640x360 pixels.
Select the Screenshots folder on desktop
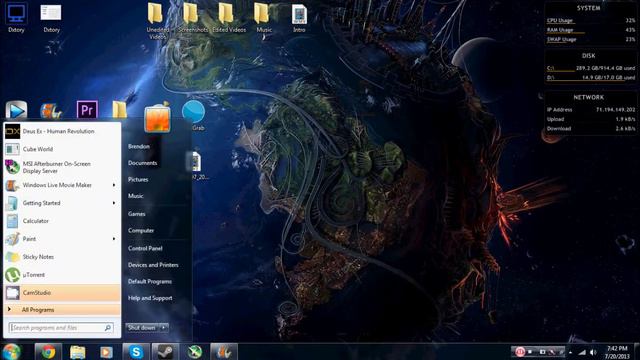click(x=192, y=18)
